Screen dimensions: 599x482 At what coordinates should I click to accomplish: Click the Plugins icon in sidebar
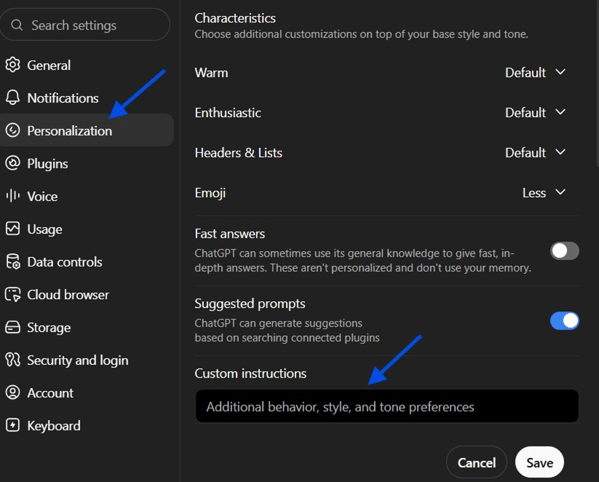tap(13, 163)
